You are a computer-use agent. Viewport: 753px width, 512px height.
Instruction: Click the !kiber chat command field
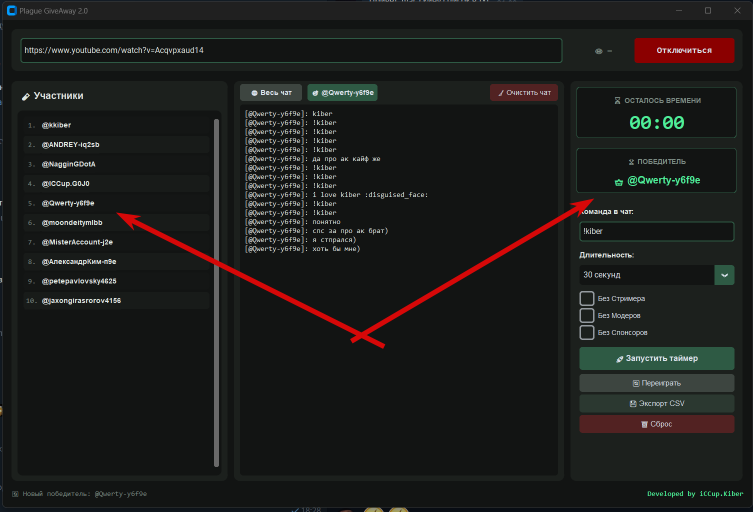tap(656, 231)
